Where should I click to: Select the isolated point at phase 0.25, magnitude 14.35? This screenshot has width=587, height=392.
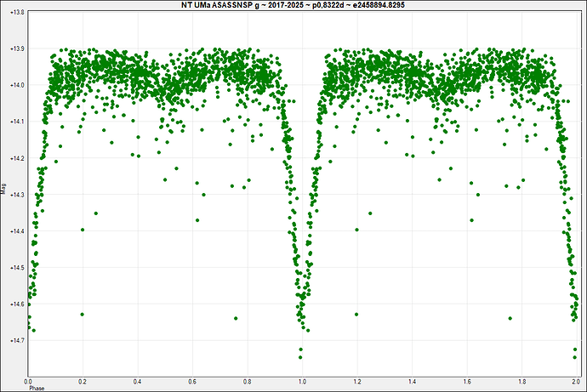[x=96, y=213]
